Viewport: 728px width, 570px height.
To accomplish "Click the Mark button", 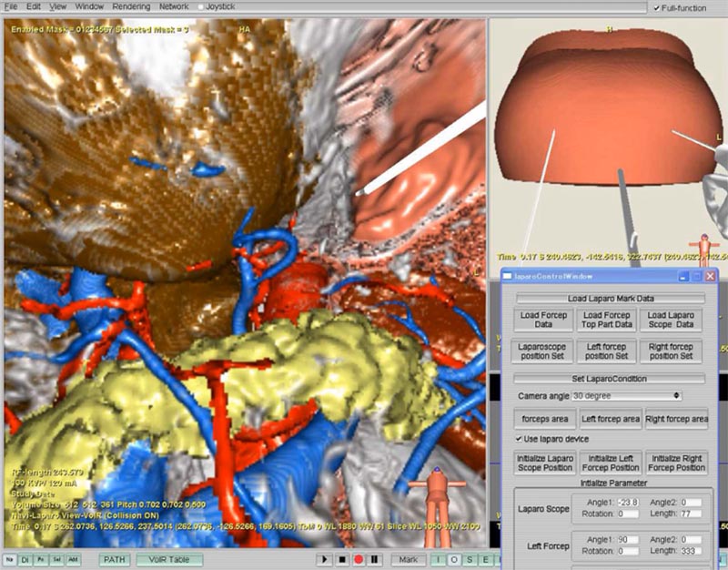I will pos(409,560).
